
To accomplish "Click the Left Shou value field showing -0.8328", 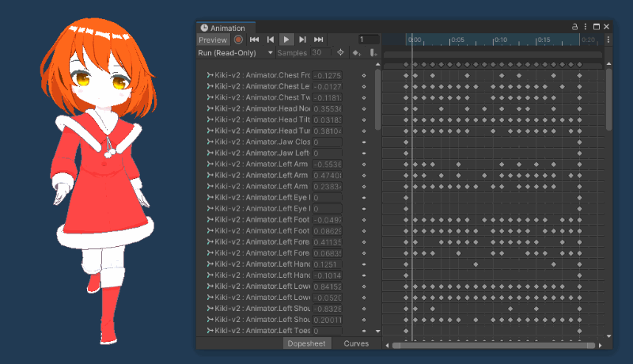I will (x=327, y=309).
